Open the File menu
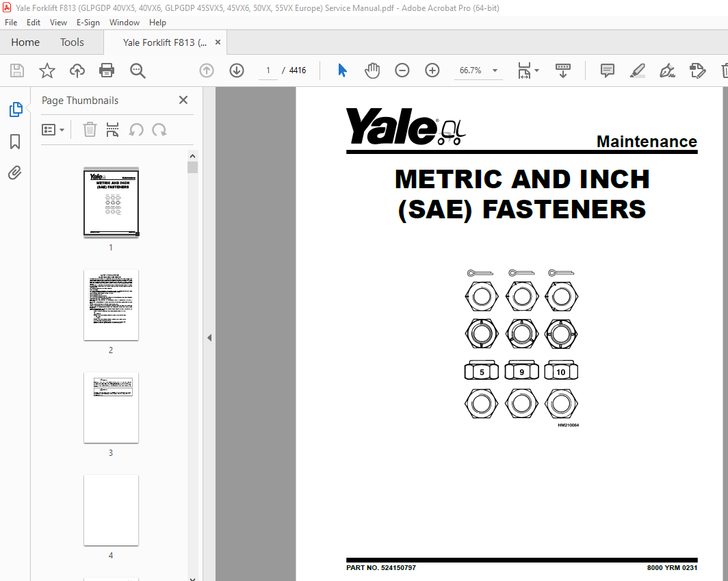Screen dimensions: 728x581 point(11,23)
